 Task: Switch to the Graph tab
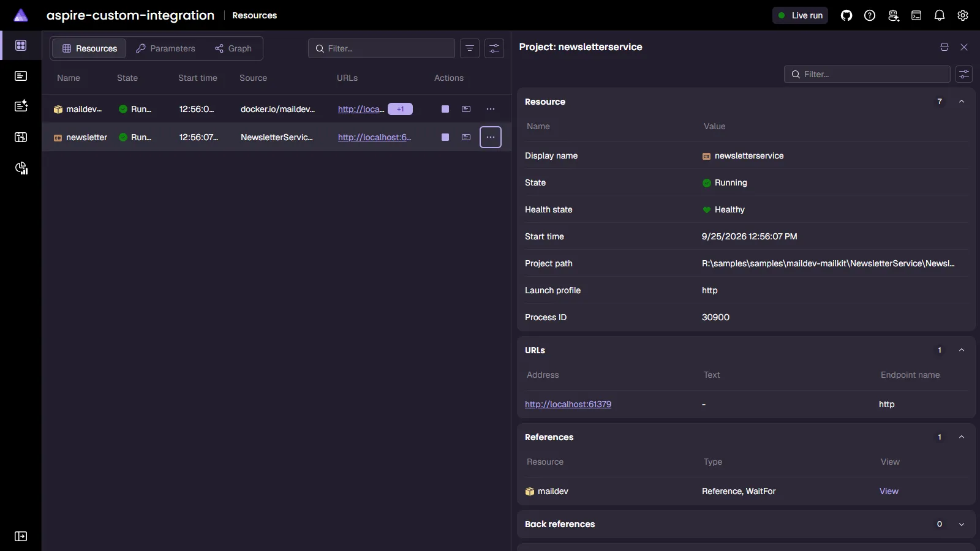click(233, 48)
